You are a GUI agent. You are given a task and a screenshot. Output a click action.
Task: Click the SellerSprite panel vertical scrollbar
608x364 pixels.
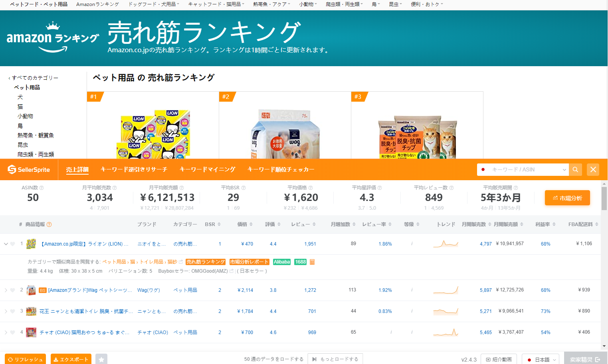tap(604, 198)
